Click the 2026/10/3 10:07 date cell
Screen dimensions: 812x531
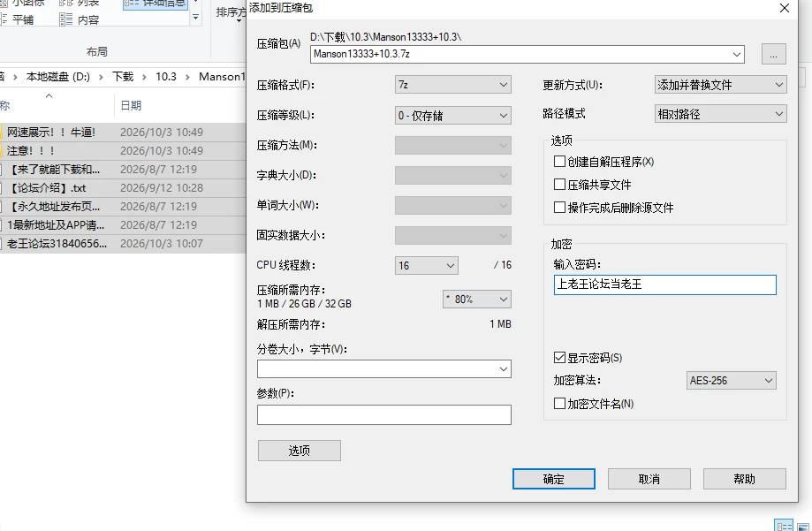tap(162, 244)
